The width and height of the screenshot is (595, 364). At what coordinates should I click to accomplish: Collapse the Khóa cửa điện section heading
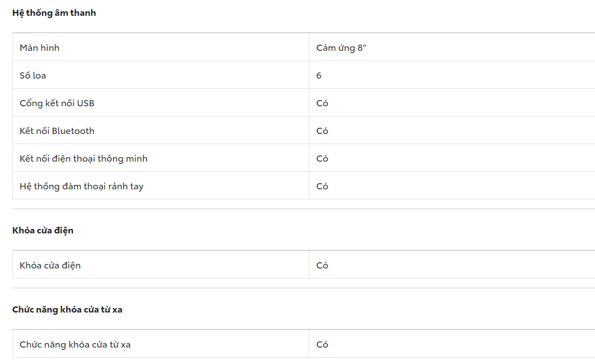pos(43,231)
